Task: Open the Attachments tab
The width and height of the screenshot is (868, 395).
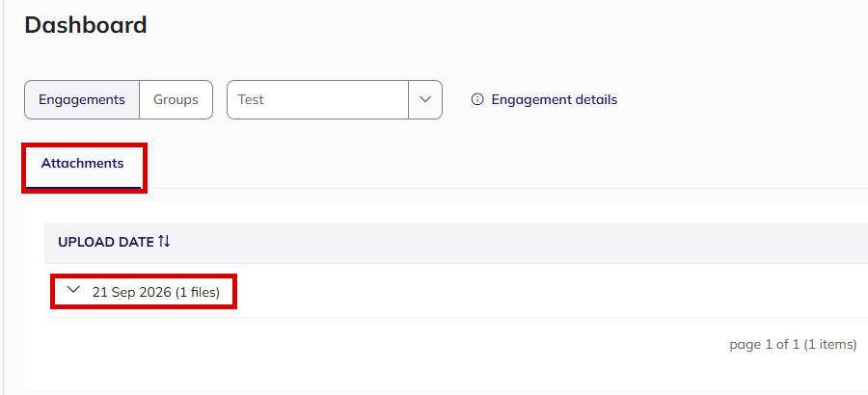Action: pos(83,164)
